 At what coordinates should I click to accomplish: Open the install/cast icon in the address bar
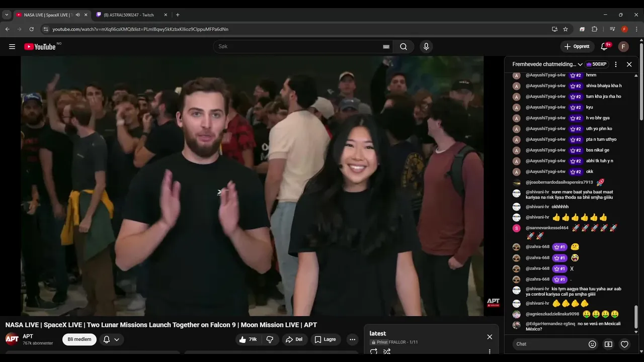tap(554, 29)
